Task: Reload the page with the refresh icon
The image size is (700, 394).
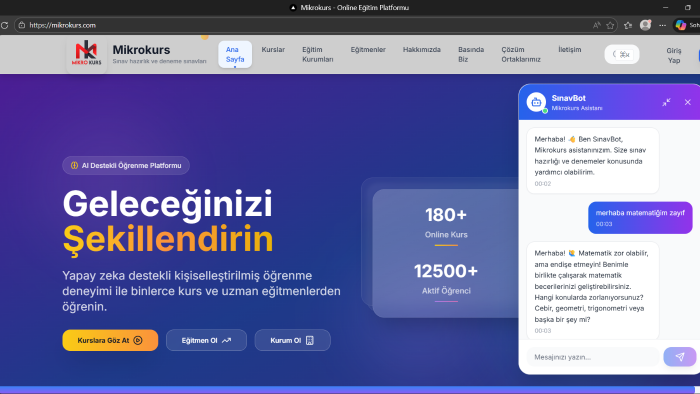Action: pyautogui.click(x=4, y=25)
